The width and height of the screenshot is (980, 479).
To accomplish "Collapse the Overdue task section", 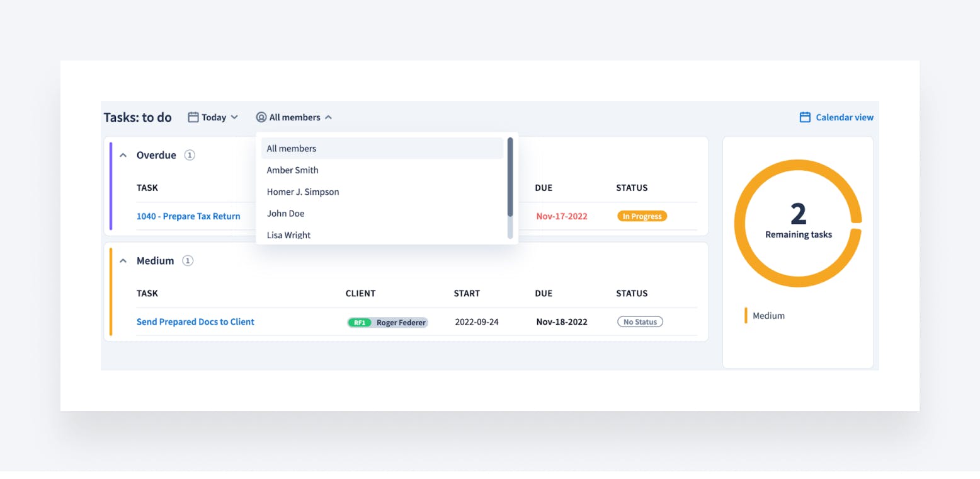I will pos(123,155).
